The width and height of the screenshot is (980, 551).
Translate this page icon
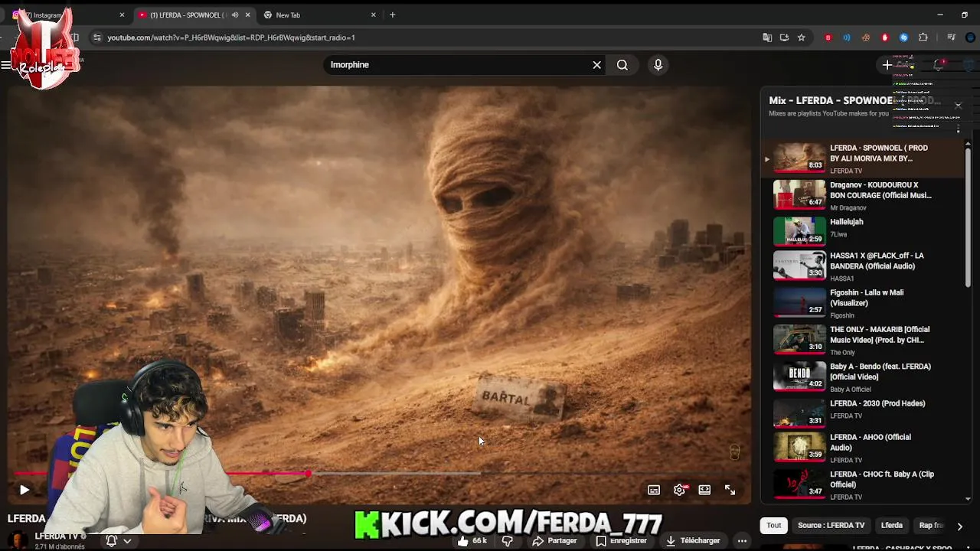click(767, 37)
